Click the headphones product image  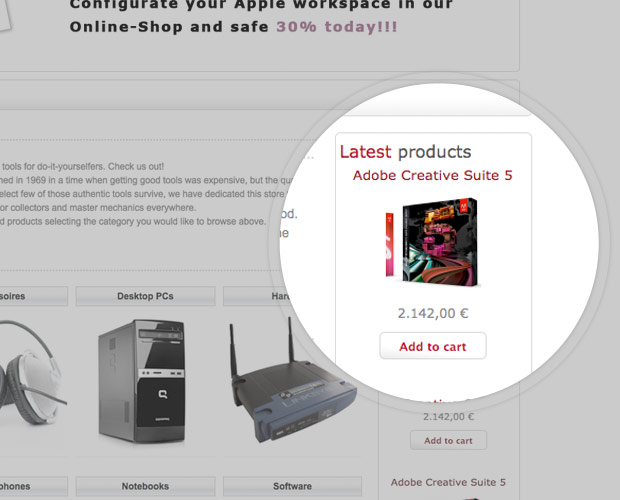[32, 374]
